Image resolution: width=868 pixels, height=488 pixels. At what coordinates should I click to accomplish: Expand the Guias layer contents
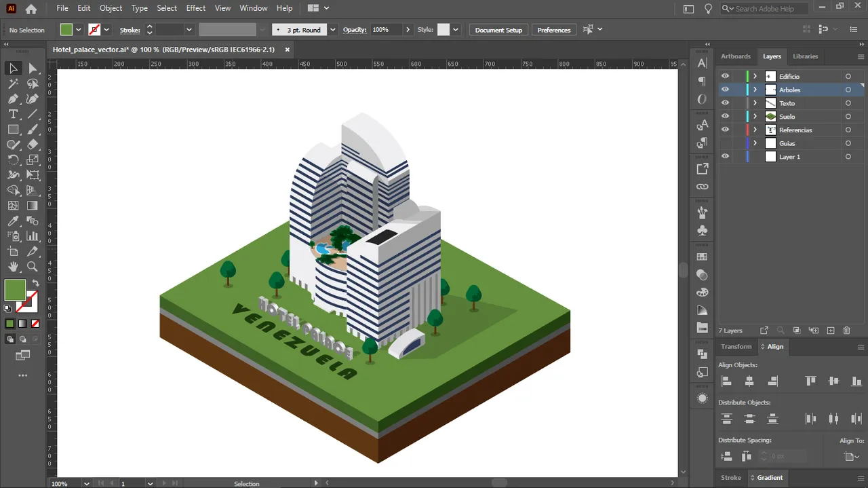tap(755, 143)
